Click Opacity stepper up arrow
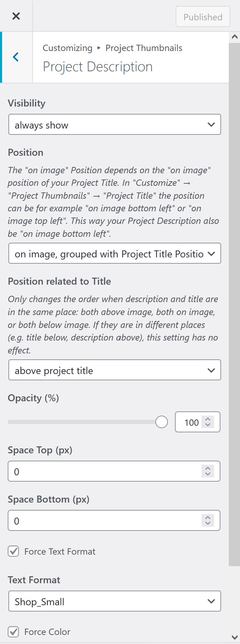The width and height of the screenshot is (240, 644). click(x=207, y=419)
